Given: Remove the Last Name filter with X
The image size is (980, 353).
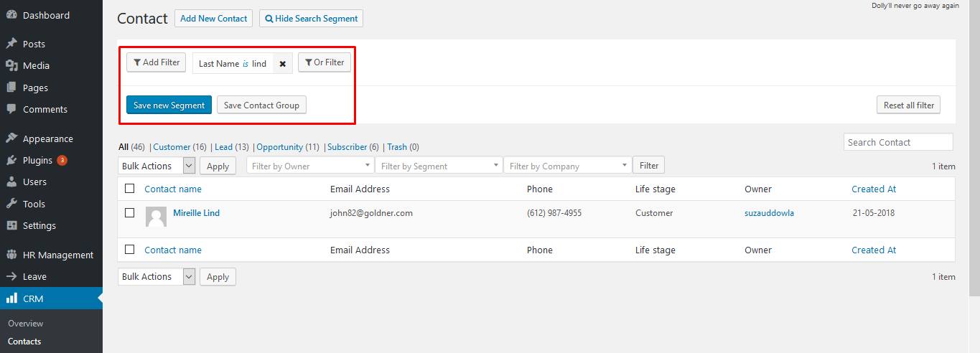Looking at the screenshot, I should [x=283, y=64].
